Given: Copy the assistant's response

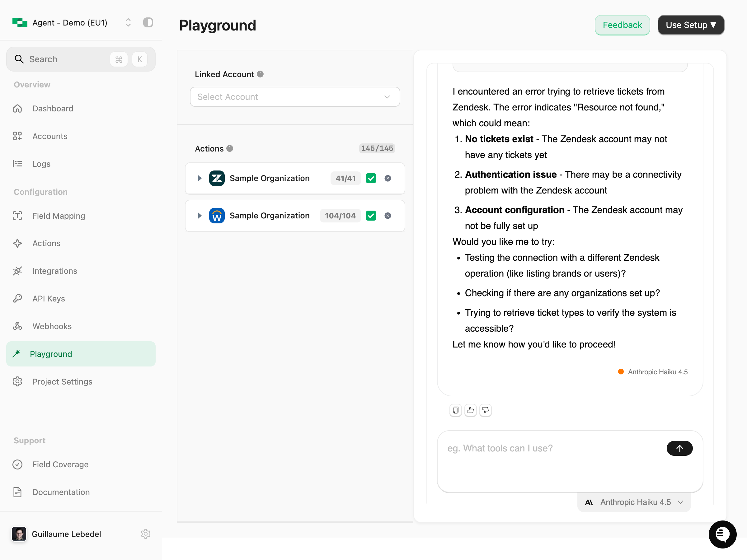Looking at the screenshot, I should 455,410.
